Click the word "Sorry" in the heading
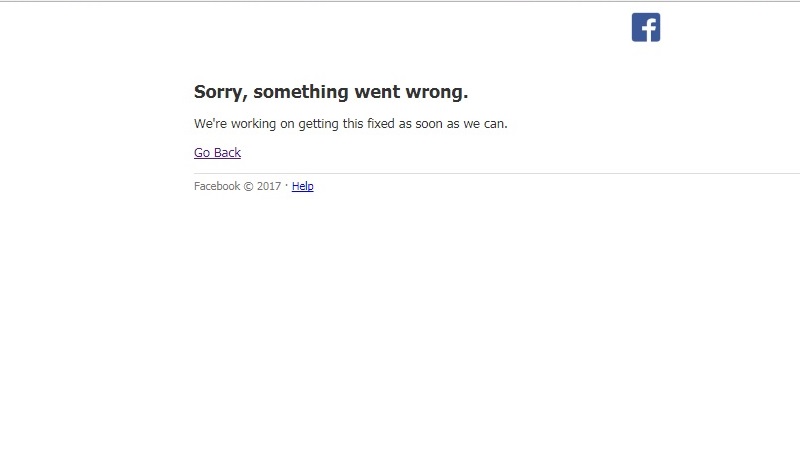Screen dimensions: 800x465 (221, 92)
